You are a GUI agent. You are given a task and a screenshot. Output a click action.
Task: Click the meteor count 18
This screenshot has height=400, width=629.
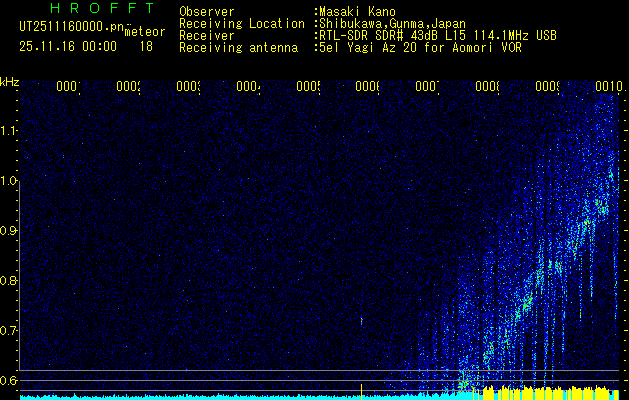click(146, 47)
